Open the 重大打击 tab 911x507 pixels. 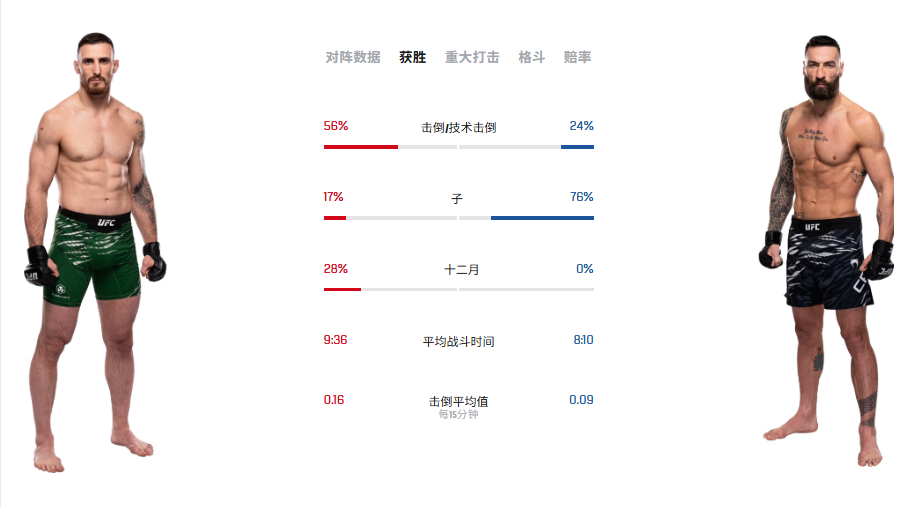[x=472, y=58]
